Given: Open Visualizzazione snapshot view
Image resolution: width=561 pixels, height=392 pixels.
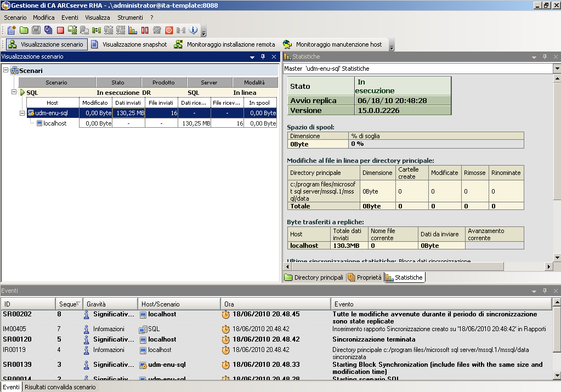Looking at the screenshot, I should [129, 44].
